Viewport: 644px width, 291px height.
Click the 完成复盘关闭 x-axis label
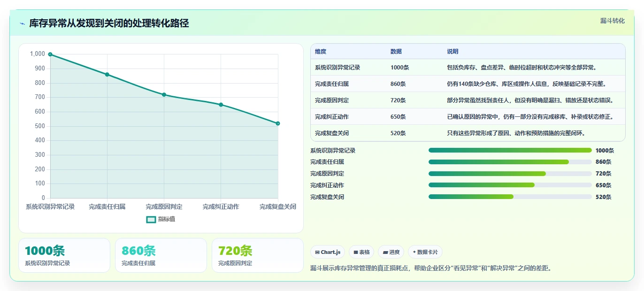coord(278,207)
